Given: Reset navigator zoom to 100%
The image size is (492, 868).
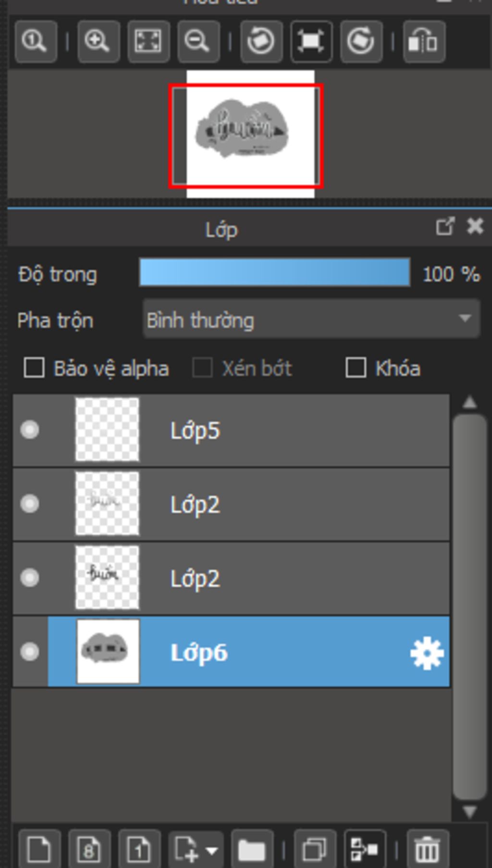Looking at the screenshot, I should (35, 42).
